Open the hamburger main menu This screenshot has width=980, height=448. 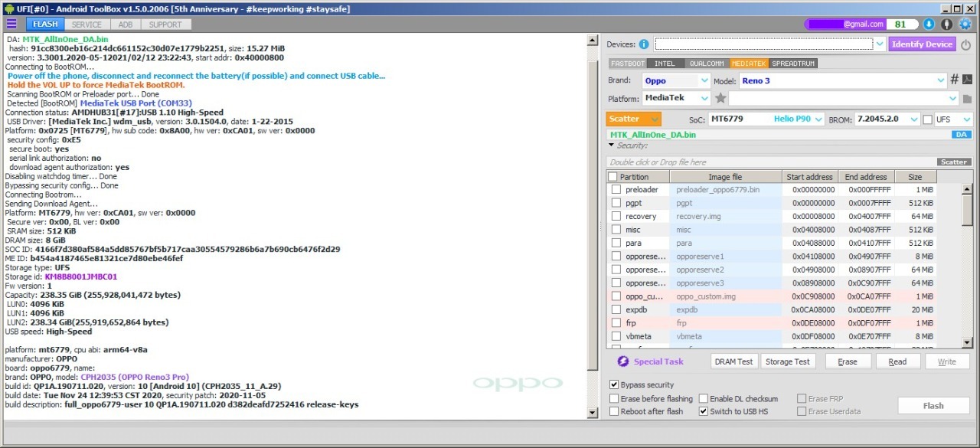[x=11, y=25]
